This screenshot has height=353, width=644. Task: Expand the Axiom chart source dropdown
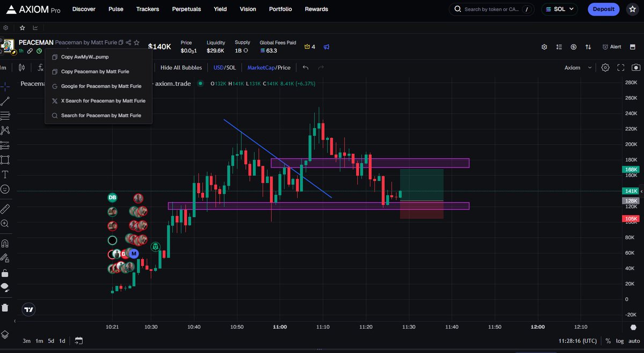pos(579,68)
